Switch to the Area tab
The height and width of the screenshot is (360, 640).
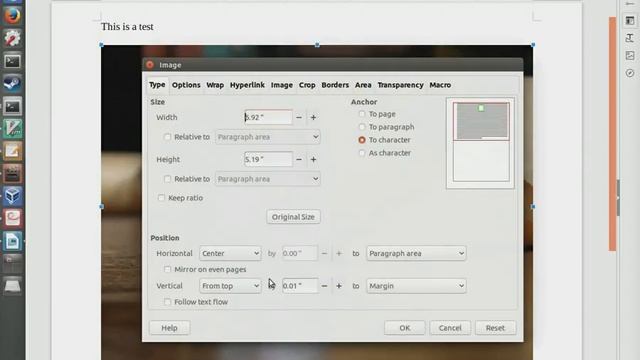(363, 85)
